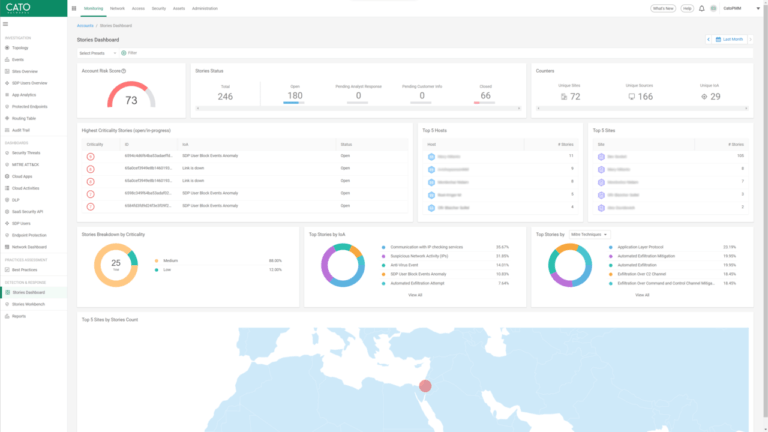
Task: Click View All under Top Stories by IoA
Action: [415, 295]
